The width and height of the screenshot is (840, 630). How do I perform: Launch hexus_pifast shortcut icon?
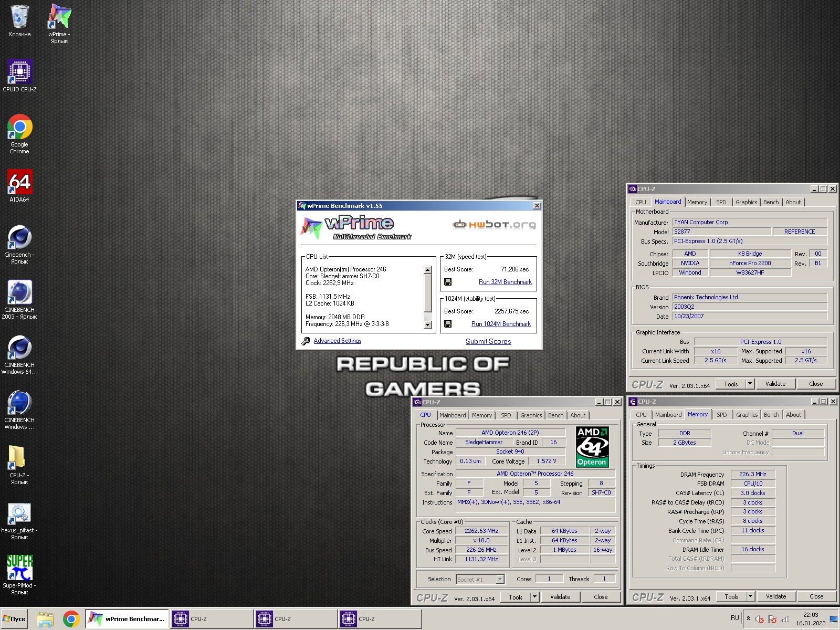pyautogui.click(x=19, y=520)
